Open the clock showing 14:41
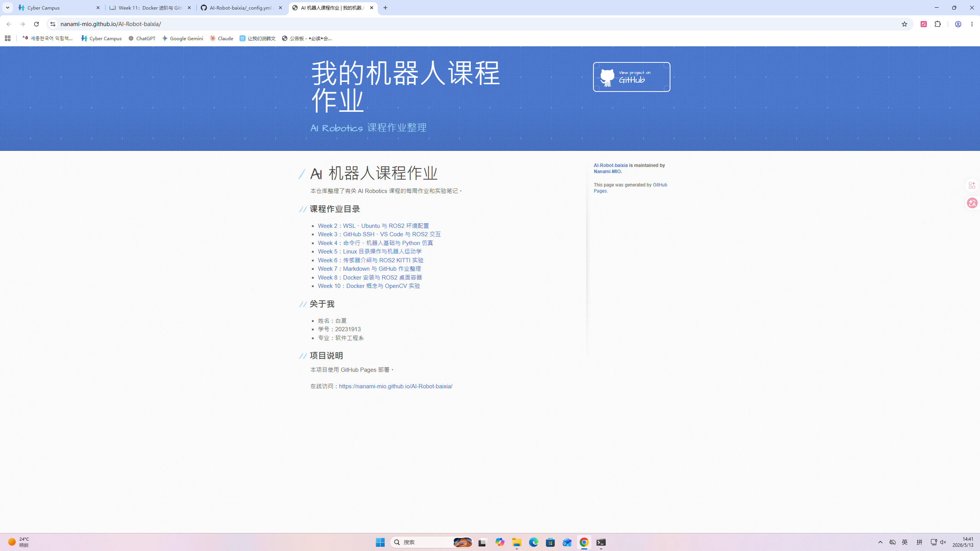 (x=963, y=542)
